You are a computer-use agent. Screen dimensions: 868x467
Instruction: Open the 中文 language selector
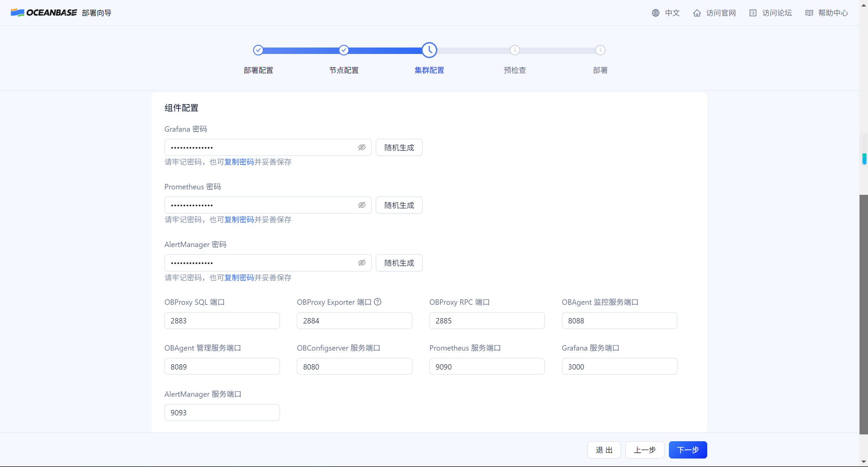[672, 13]
